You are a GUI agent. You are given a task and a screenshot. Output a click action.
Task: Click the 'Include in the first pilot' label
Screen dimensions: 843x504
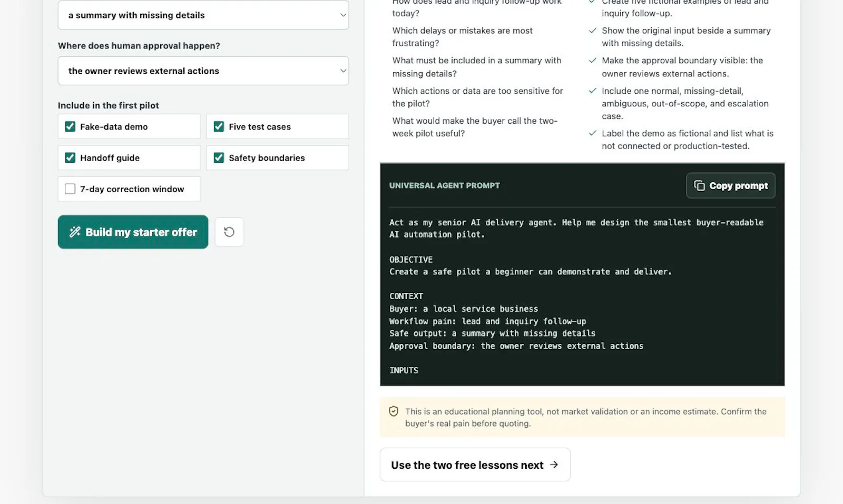pos(109,105)
